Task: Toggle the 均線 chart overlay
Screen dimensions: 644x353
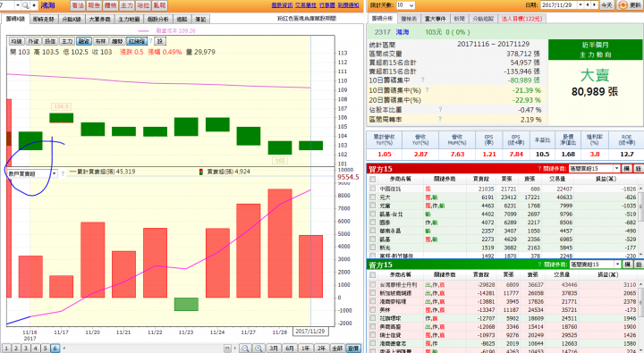Action: coord(16,41)
